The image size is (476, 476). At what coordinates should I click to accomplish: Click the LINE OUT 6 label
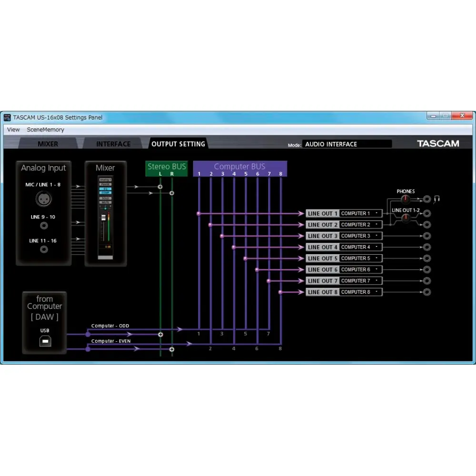[x=323, y=269]
